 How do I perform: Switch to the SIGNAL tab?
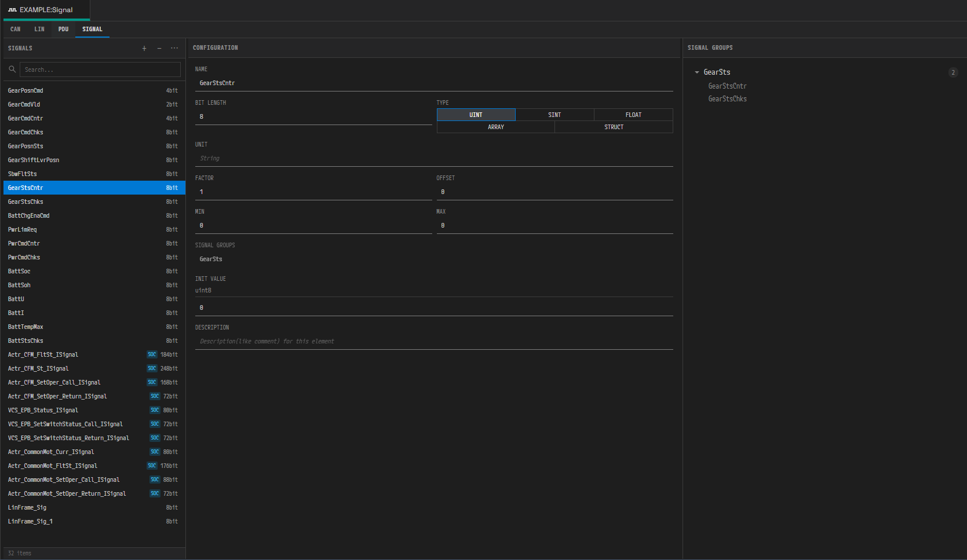pos(92,29)
